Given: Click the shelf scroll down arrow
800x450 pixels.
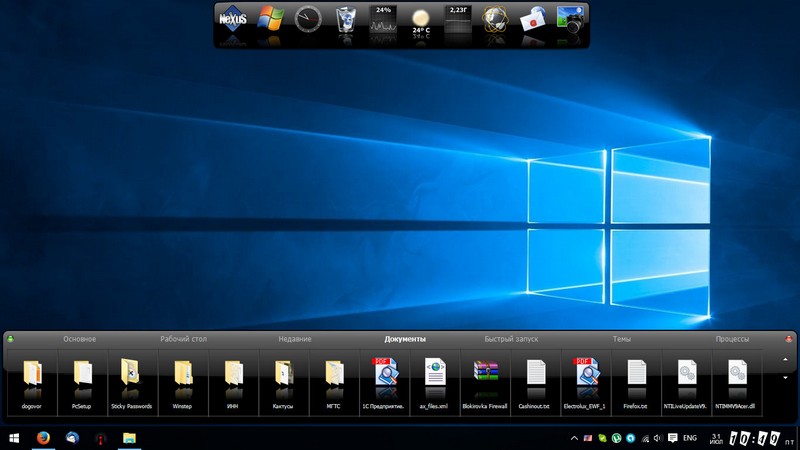Looking at the screenshot, I should (785, 378).
